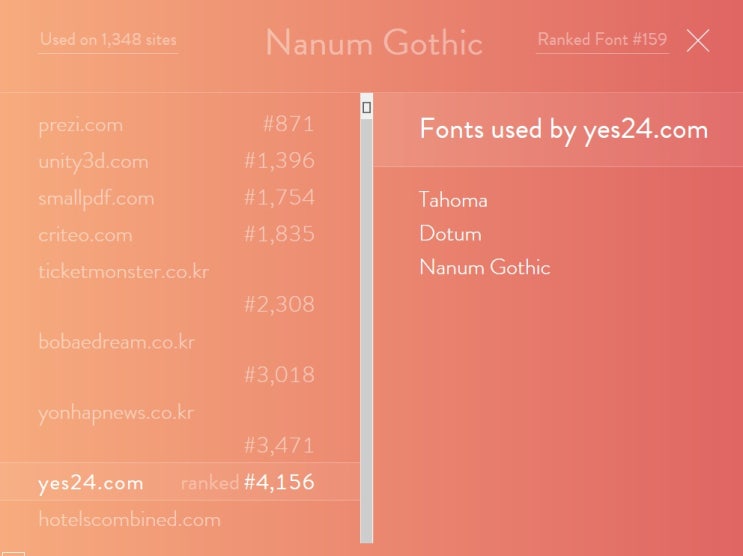Select unity3d.com site entry
The image size is (743, 556).
[x=93, y=161]
